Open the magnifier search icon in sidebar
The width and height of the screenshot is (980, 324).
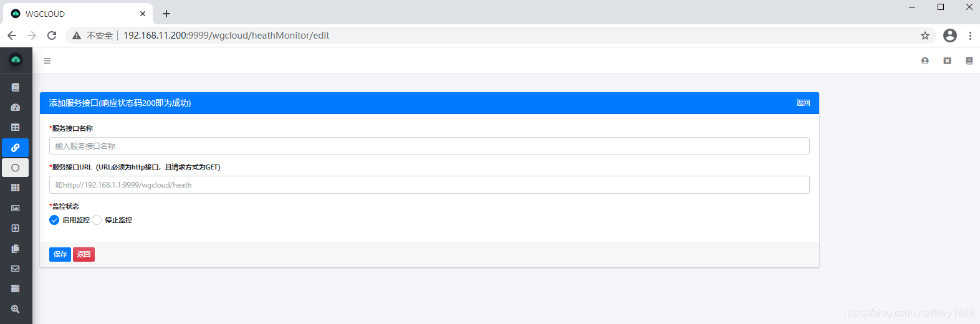click(16, 309)
